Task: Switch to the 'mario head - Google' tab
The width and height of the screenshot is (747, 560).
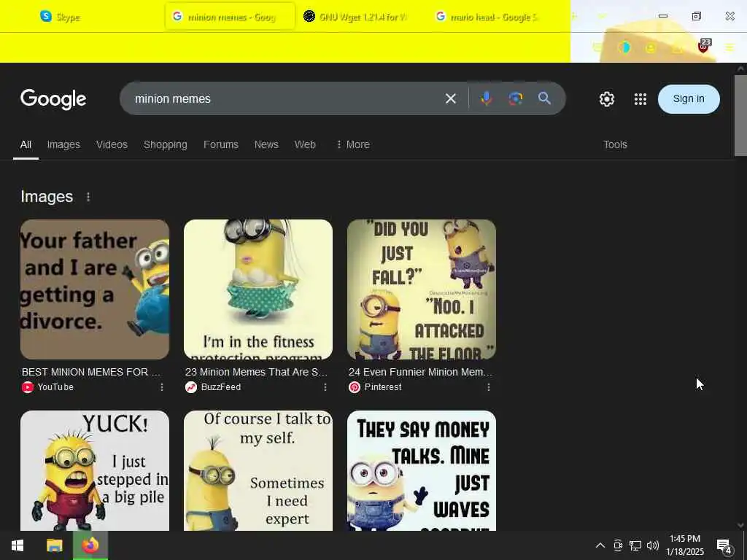Action: (492, 17)
